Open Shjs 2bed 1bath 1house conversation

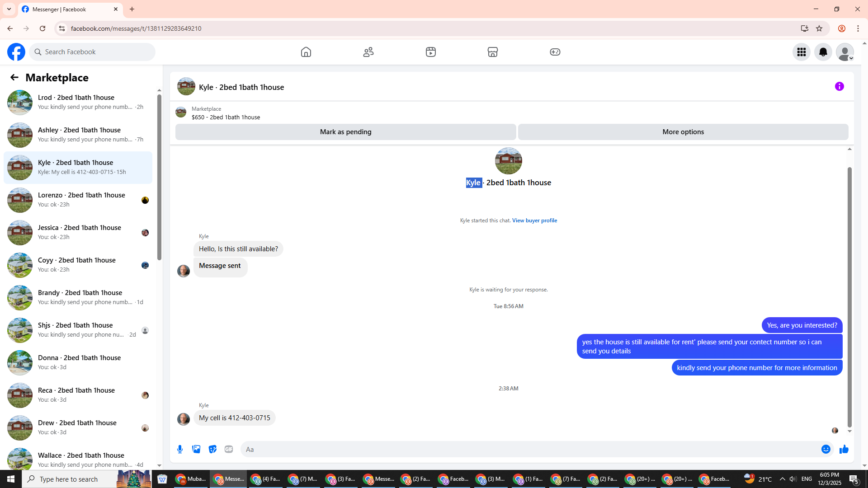coord(78,330)
